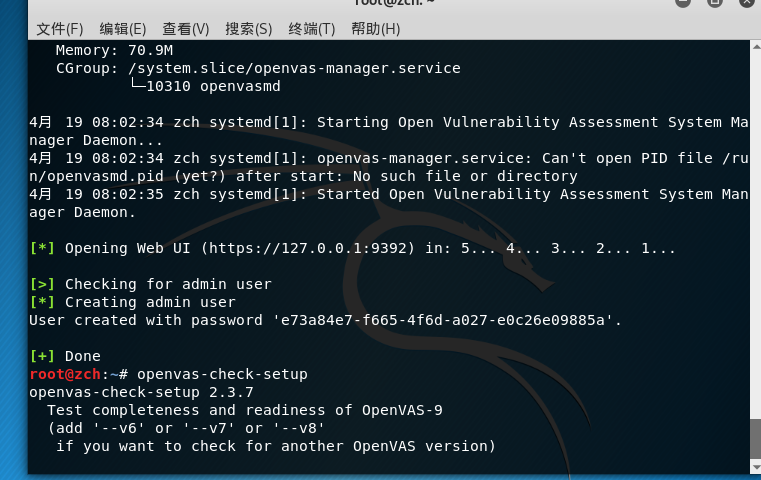Open the 文件(F) menu
The image size is (761, 480).
coord(60,28)
